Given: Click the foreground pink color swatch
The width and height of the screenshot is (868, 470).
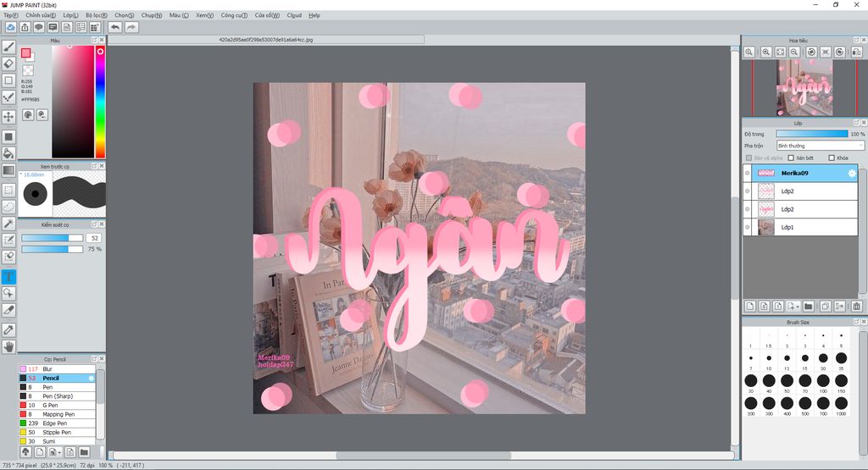Looking at the screenshot, I should [25, 53].
